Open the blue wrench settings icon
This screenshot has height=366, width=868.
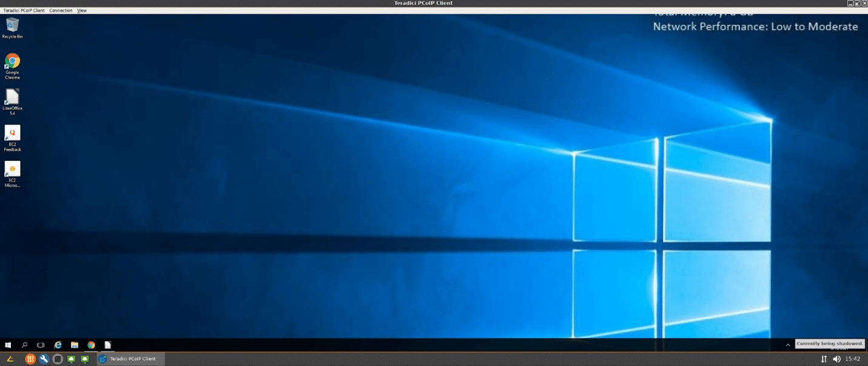click(x=44, y=359)
